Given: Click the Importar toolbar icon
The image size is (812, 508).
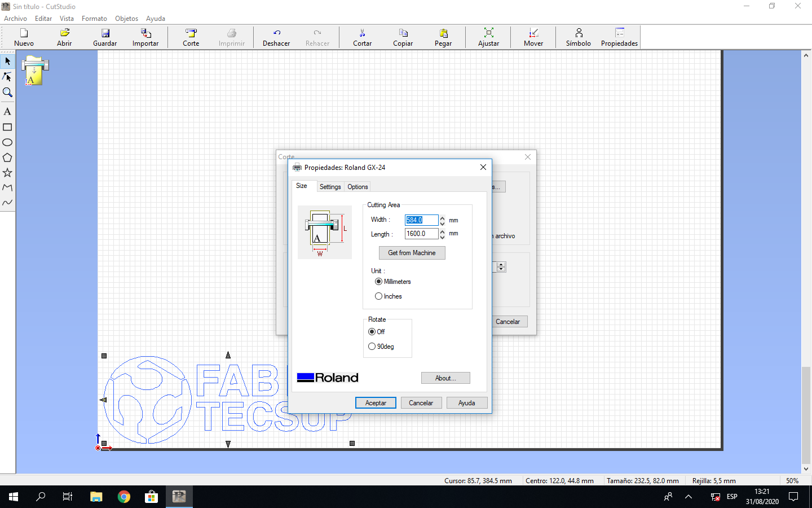Looking at the screenshot, I should click(x=145, y=37).
